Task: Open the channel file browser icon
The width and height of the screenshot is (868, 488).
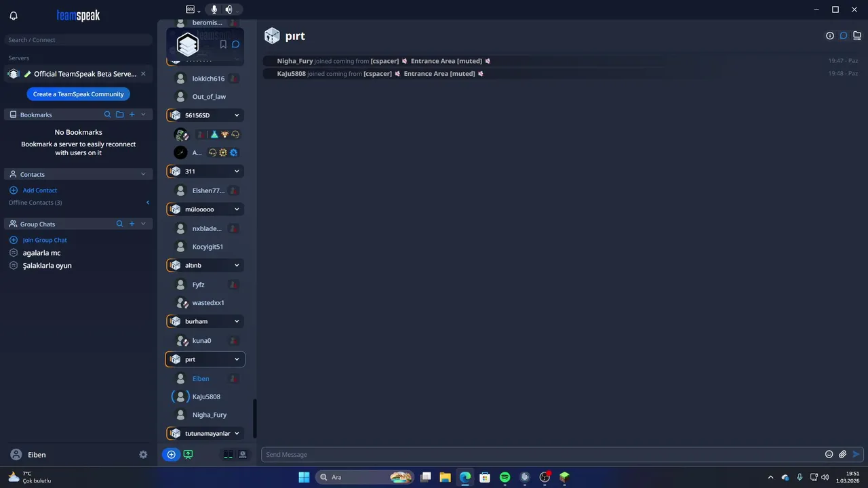Action: point(857,36)
